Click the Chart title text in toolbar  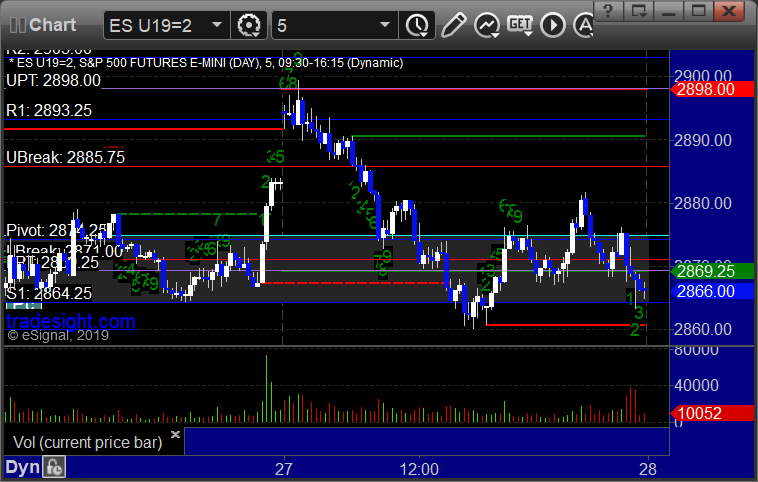[x=53, y=25]
